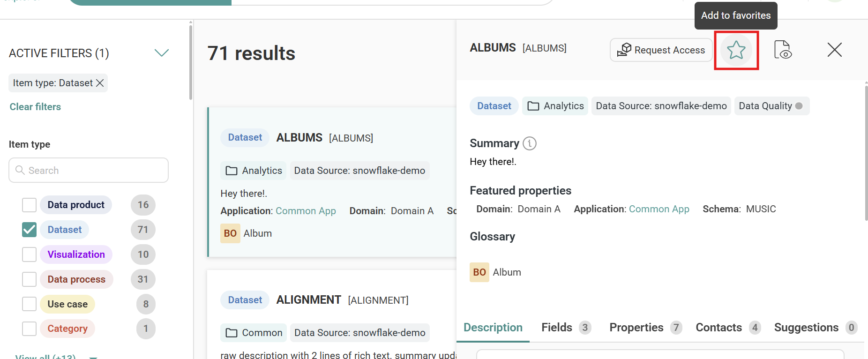Open the document preview eye icon

point(782,50)
